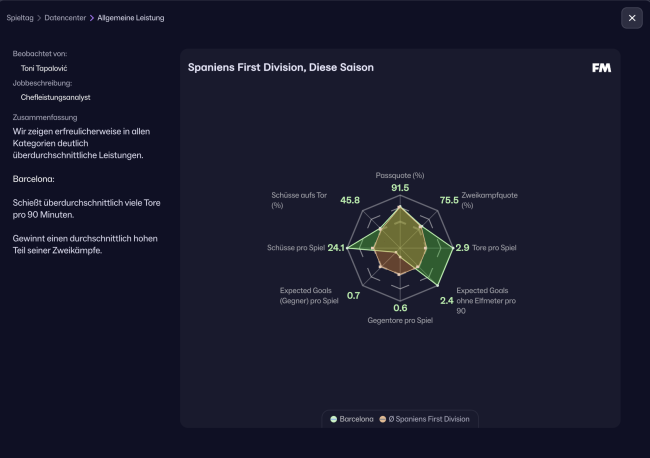
Task: Open Datencenter from the breadcrumb
Action: [x=65, y=18]
